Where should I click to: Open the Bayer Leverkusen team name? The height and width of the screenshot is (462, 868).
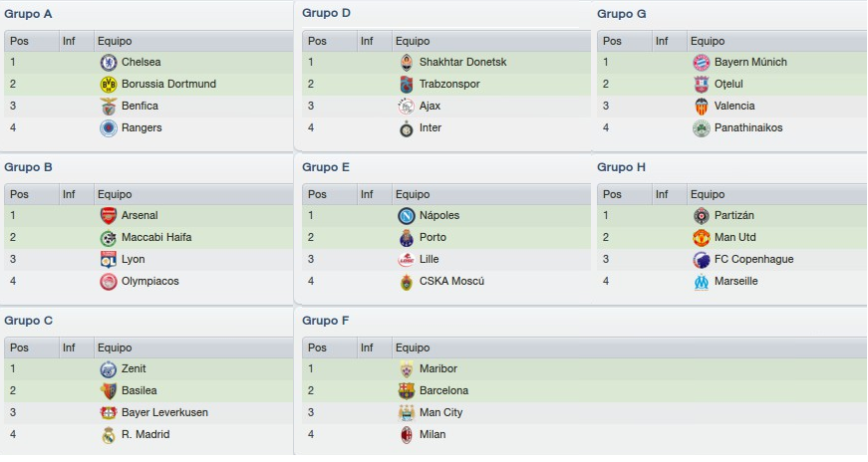(164, 412)
